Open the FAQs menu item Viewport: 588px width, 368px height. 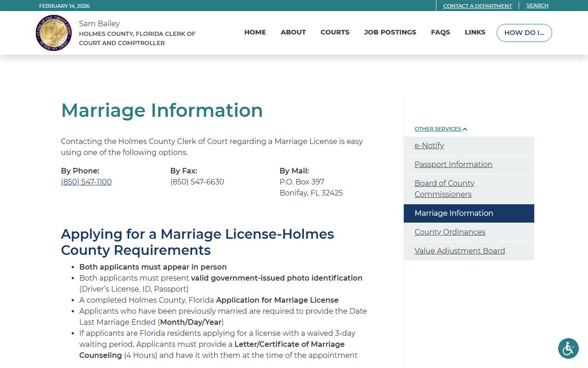441,32
